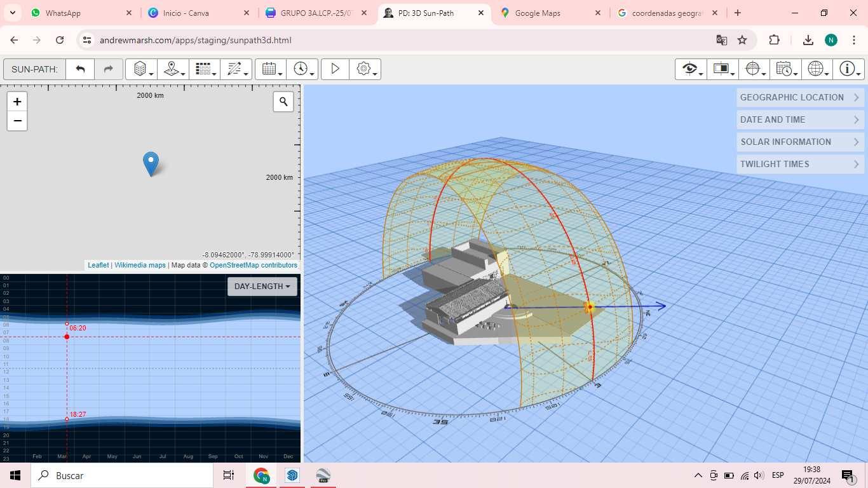Click the red time marker on day-length chart
The image size is (868, 488).
(x=67, y=337)
